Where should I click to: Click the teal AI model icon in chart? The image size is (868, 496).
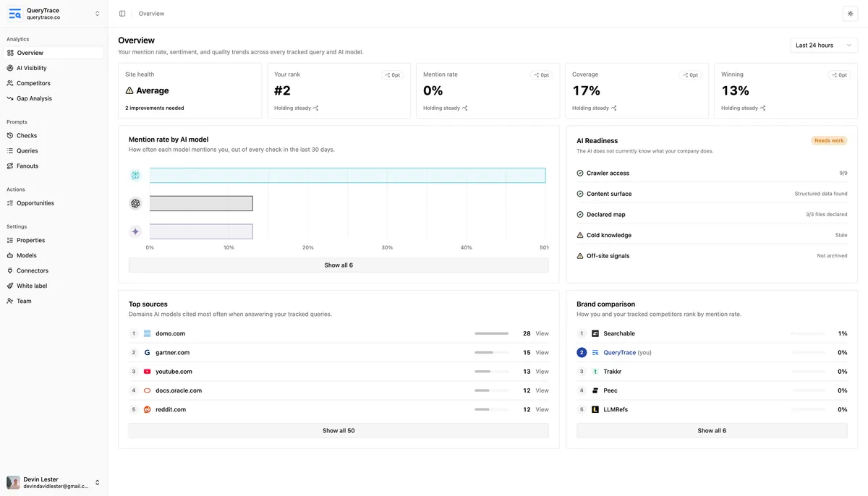click(135, 176)
